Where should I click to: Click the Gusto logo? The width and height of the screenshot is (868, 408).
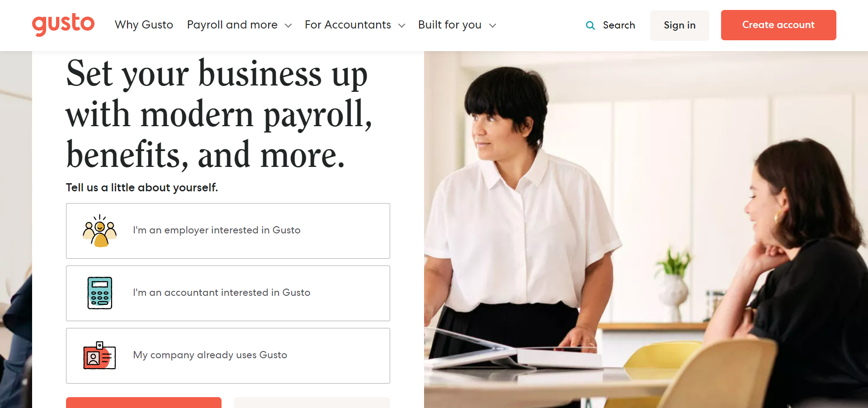tap(63, 24)
